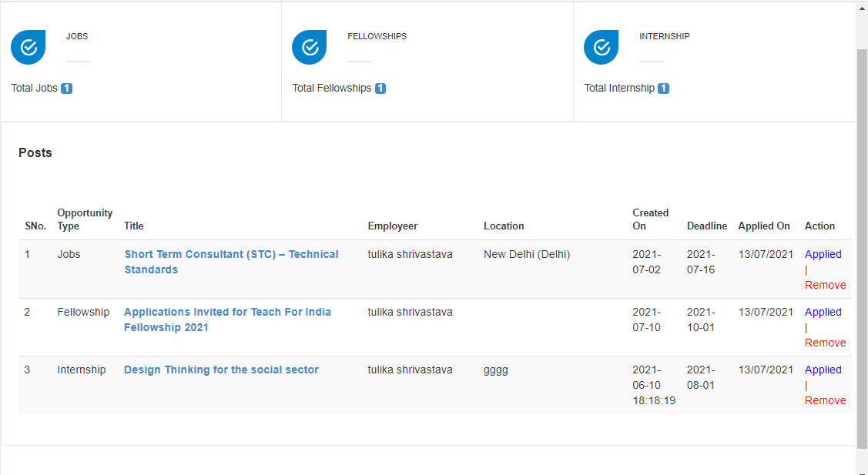This screenshot has width=868, height=475.
Task: Click the Fellowships checkmark circle icon
Action: click(x=310, y=48)
